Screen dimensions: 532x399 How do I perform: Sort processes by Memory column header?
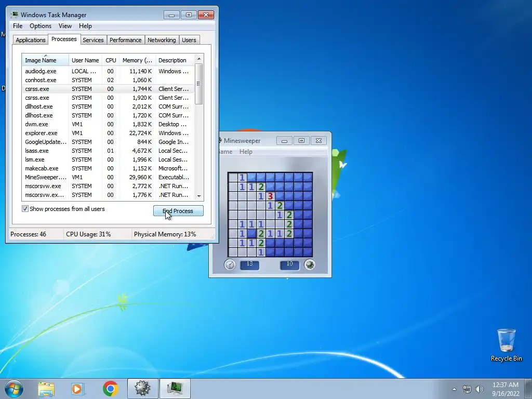point(137,60)
